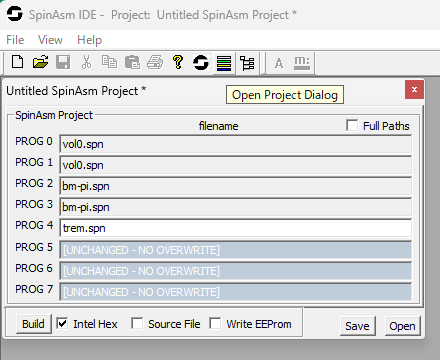Tick the Write EEProm checkbox
Image resolution: width=440 pixels, height=360 pixels.
215,323
